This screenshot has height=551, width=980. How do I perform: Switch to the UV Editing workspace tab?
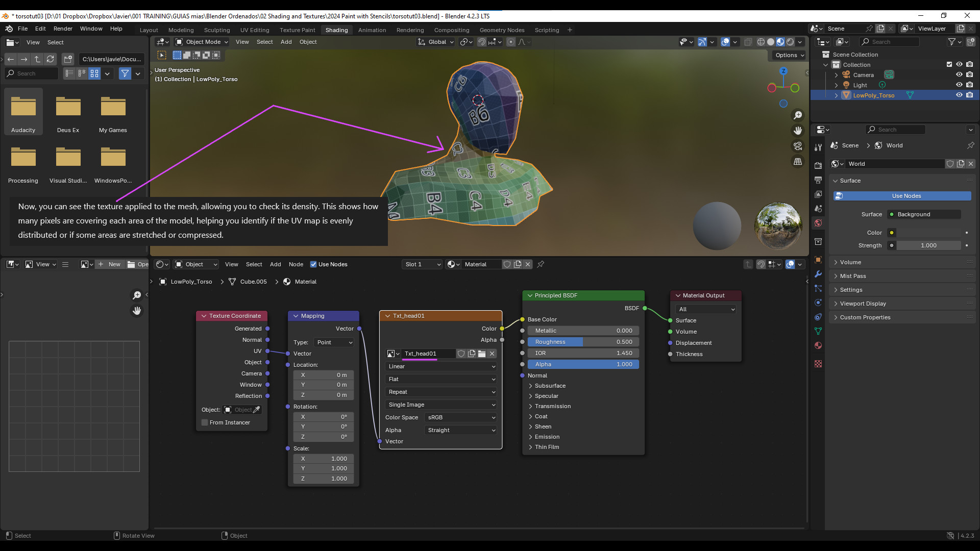click(255, 30)
